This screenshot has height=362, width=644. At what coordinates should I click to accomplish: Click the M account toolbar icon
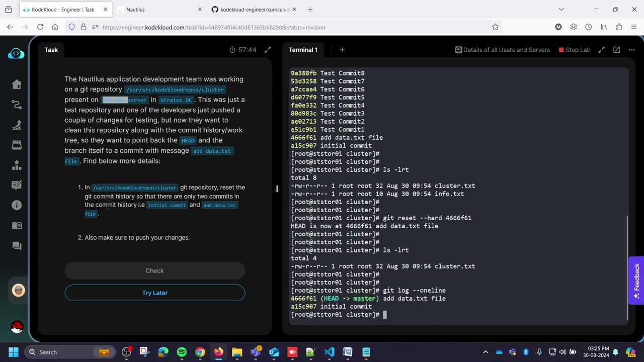(558, 27)
